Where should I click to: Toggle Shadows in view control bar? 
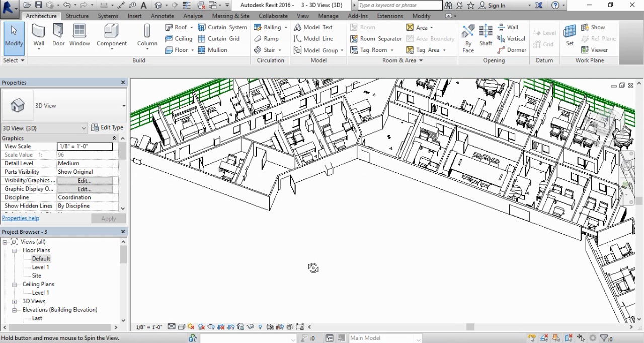click(201, 327)
